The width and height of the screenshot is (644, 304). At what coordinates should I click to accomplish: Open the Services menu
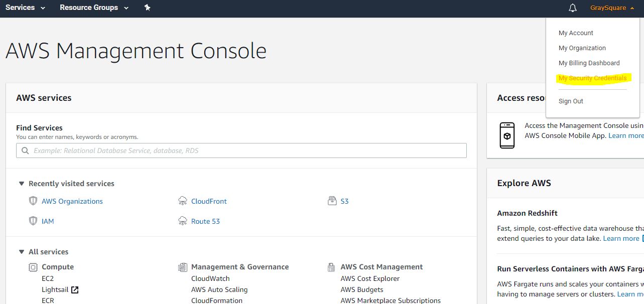click(21, 8)
